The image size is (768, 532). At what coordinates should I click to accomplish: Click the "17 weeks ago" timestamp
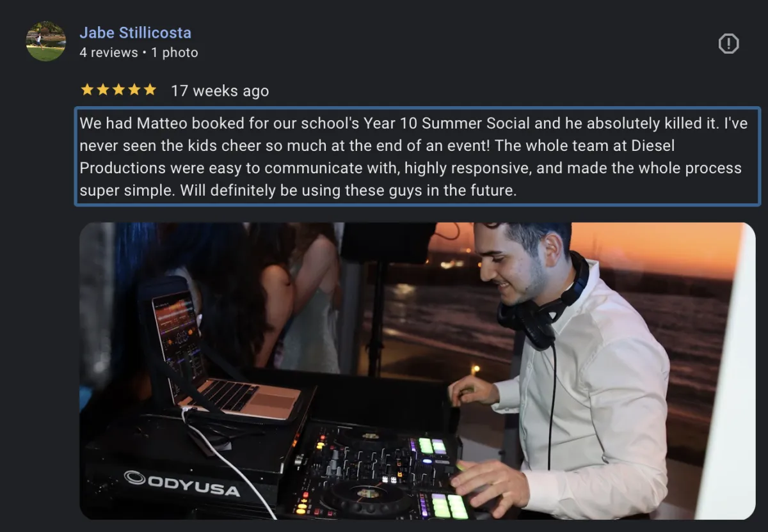click(220, 91)
